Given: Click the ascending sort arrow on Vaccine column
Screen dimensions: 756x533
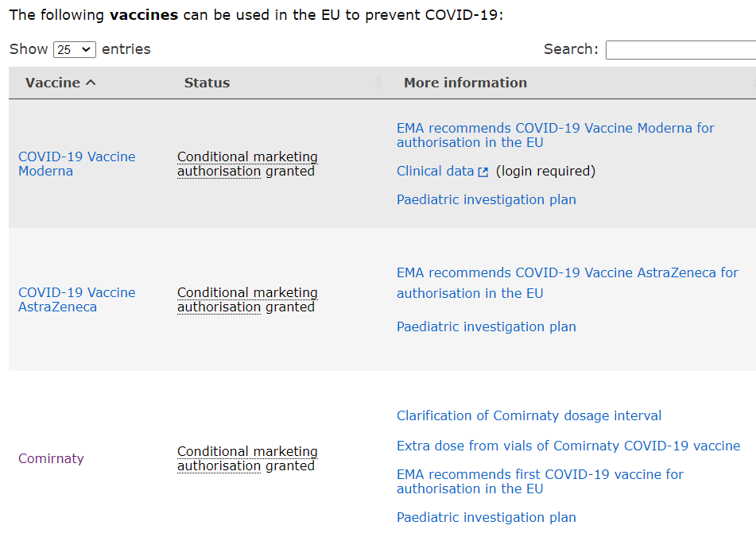Looking at the screenshot, I should tap(91, 83).
